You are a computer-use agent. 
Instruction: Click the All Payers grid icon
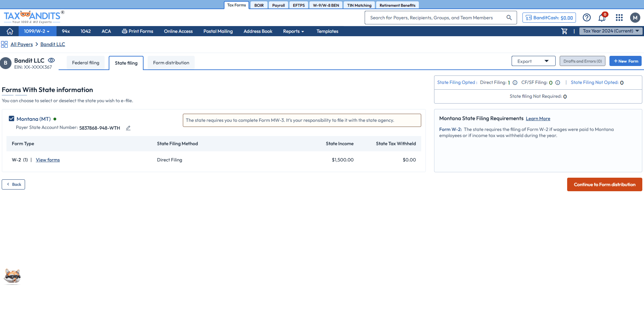coord(4,44)
